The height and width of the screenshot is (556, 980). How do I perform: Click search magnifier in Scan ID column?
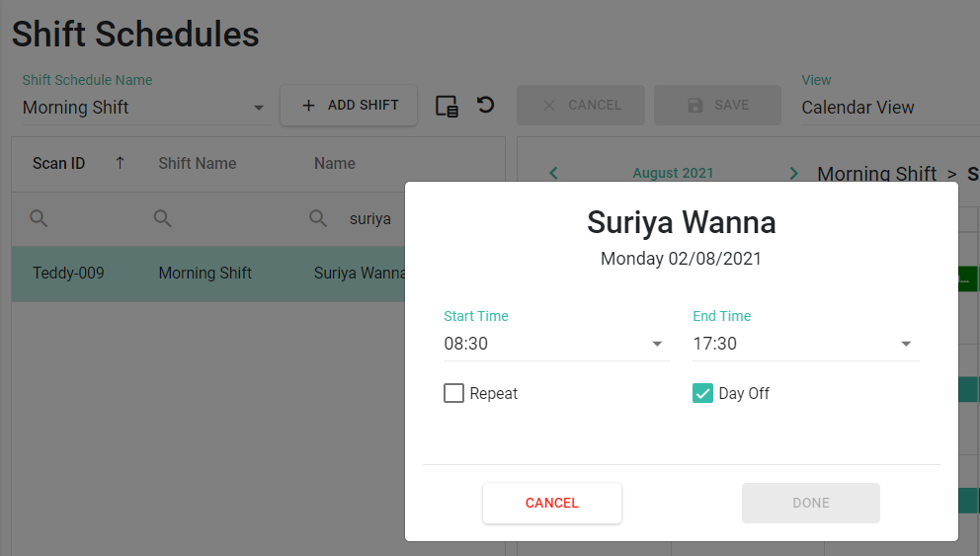click(x=39, y=218)
